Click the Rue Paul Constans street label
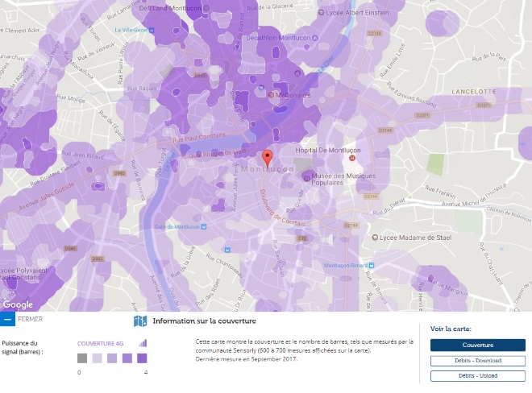532x393 pixels. [199, 138]
